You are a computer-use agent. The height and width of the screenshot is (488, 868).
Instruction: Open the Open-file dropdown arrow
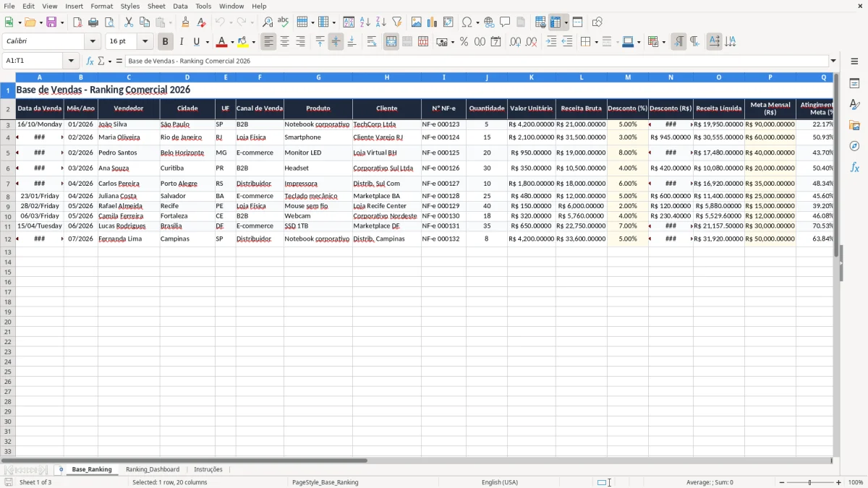pyautogui.click(x=41, y=22)
